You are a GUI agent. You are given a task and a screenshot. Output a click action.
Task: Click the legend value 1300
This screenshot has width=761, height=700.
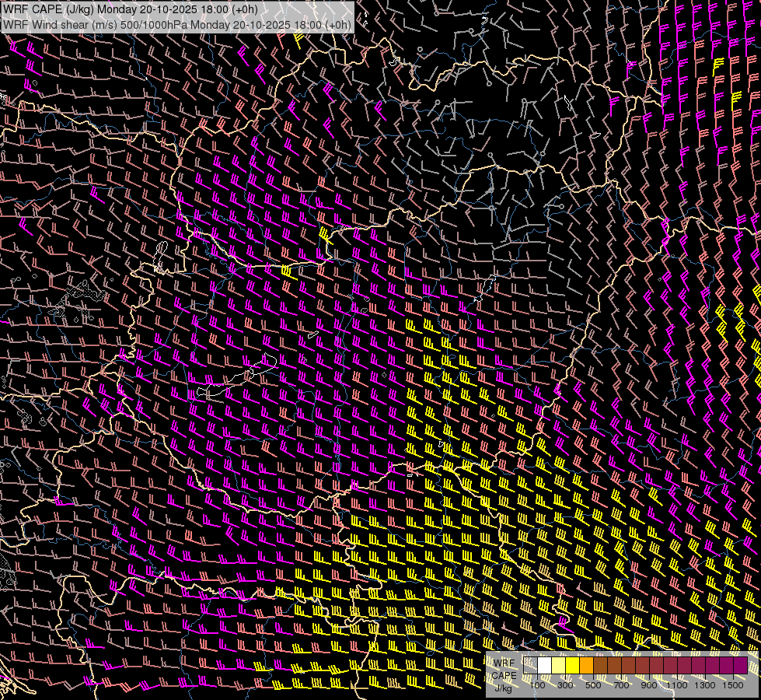point(705,685)
